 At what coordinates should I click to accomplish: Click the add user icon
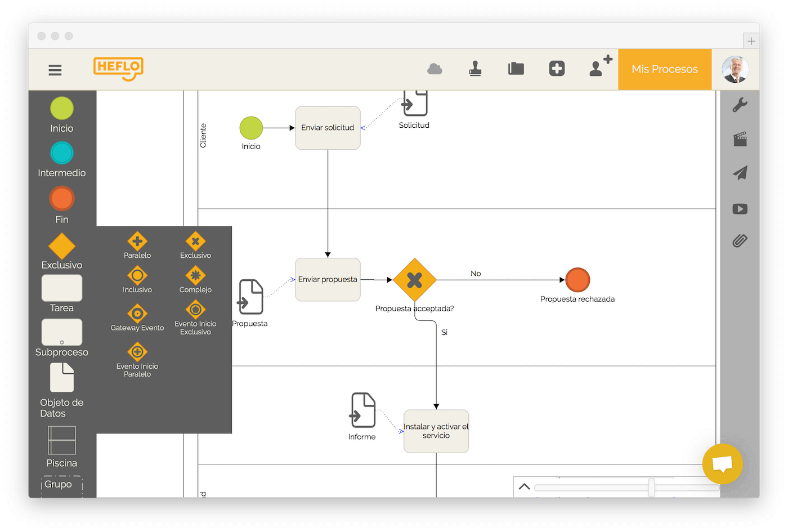[600, 66]
